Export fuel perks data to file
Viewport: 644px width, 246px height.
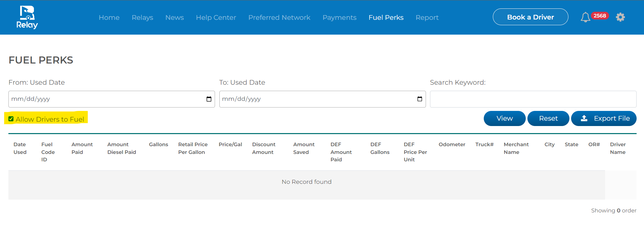(603, 118)
